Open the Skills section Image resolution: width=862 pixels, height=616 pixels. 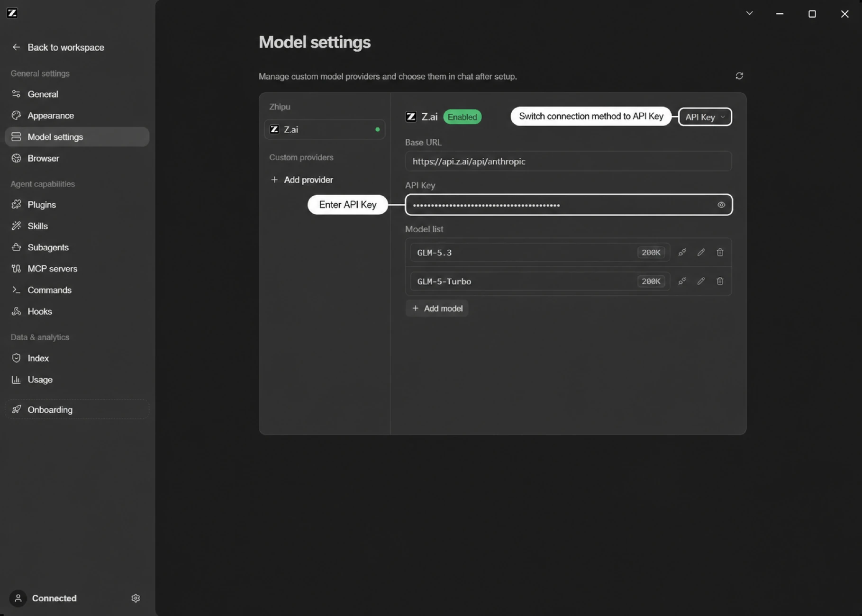pyautogui.click(x=77, y=226)
